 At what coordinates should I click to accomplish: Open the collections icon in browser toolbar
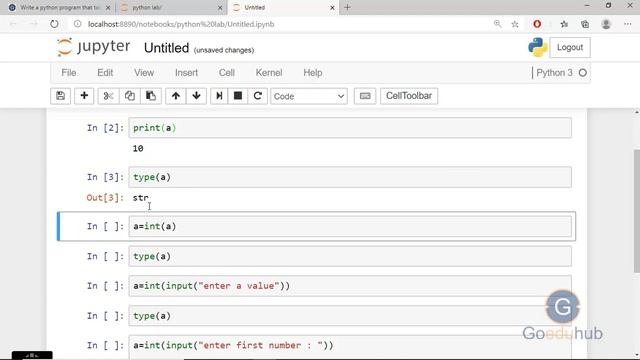[585, 24]
